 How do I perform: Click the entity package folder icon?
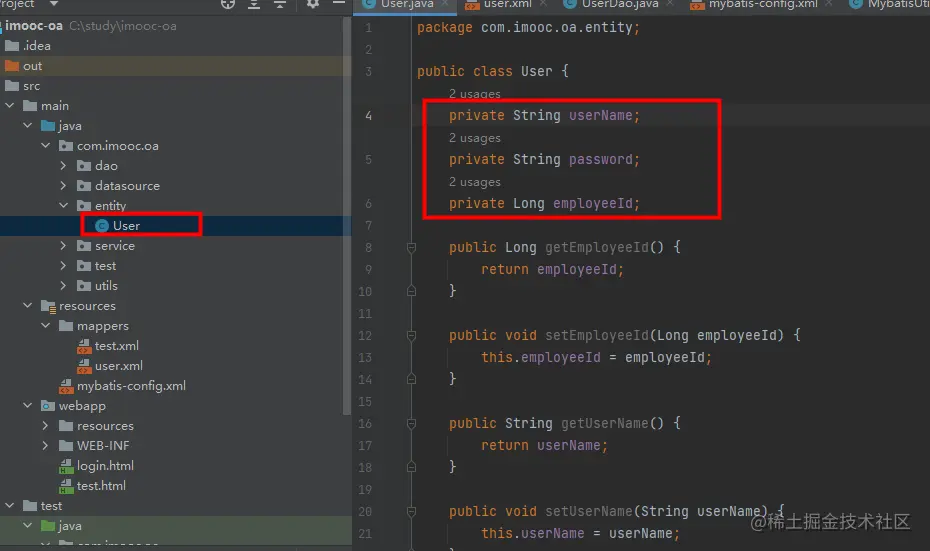point(84,206)
